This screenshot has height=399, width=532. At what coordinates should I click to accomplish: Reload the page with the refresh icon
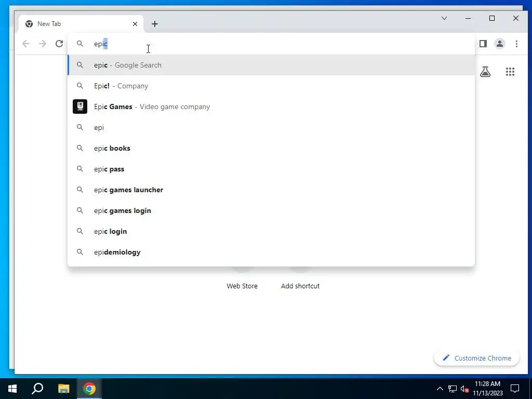click(x=59, y=44)
